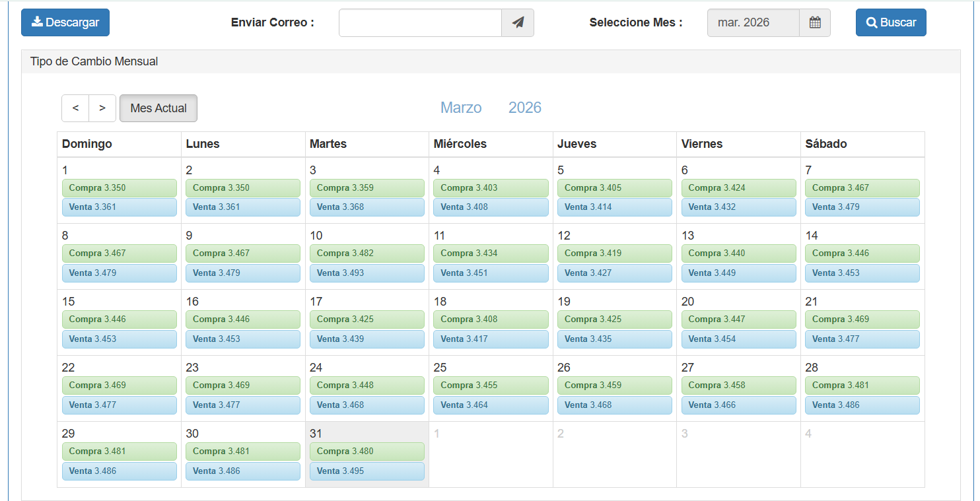Go to previous month with < arrow

75,108
